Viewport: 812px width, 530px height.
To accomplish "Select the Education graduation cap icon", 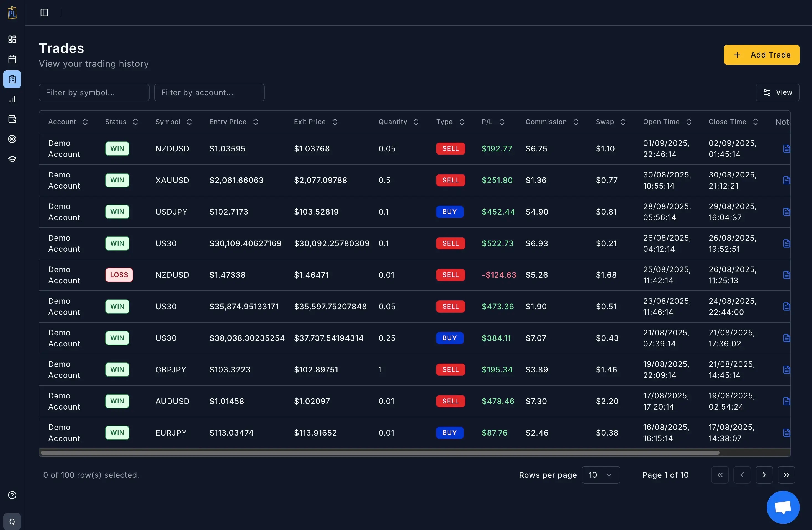I will (x=12, y=159).
